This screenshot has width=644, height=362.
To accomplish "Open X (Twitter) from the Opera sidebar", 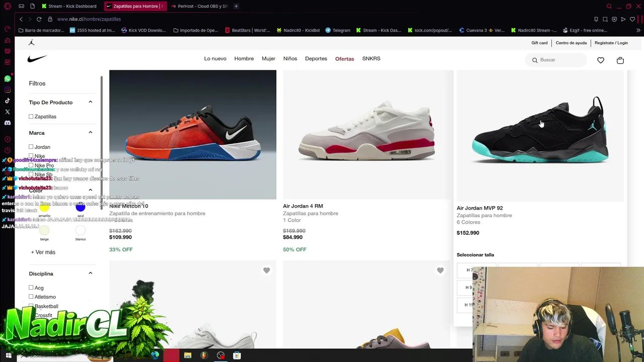I will click(7, 112).
